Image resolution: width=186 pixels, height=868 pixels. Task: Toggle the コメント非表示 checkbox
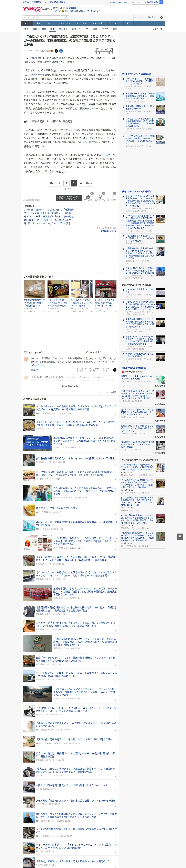point(102,392)
